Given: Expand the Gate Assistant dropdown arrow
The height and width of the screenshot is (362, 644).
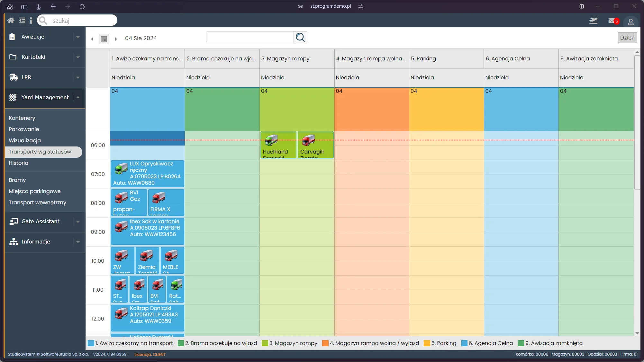Looking at the screenshot, I should click(78, 222).
